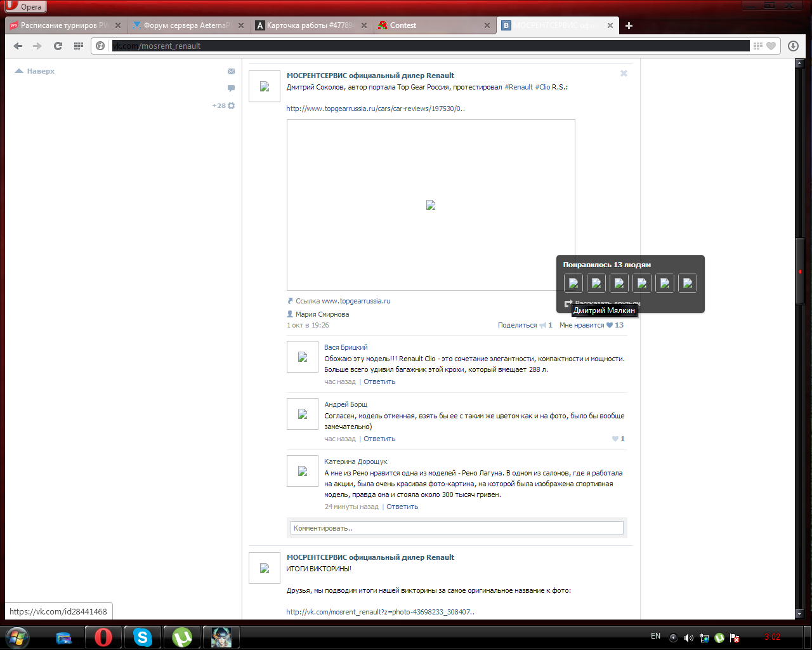Image resolution: width=812 pixels, height=650 pixels.
Task: Add page to bookmarks with heart icon
Action: 771,46
